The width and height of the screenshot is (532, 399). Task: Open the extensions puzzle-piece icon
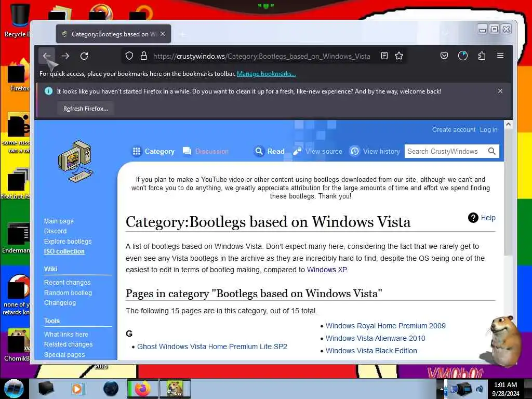[482, 56]
